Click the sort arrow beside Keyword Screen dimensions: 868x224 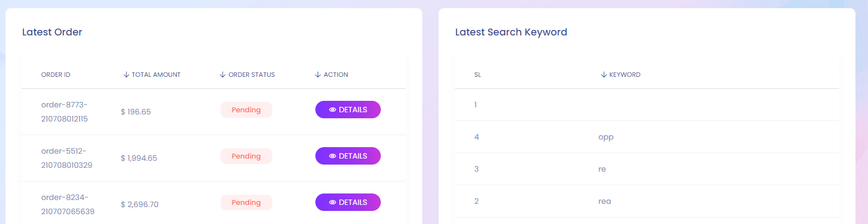coord(604,75)
